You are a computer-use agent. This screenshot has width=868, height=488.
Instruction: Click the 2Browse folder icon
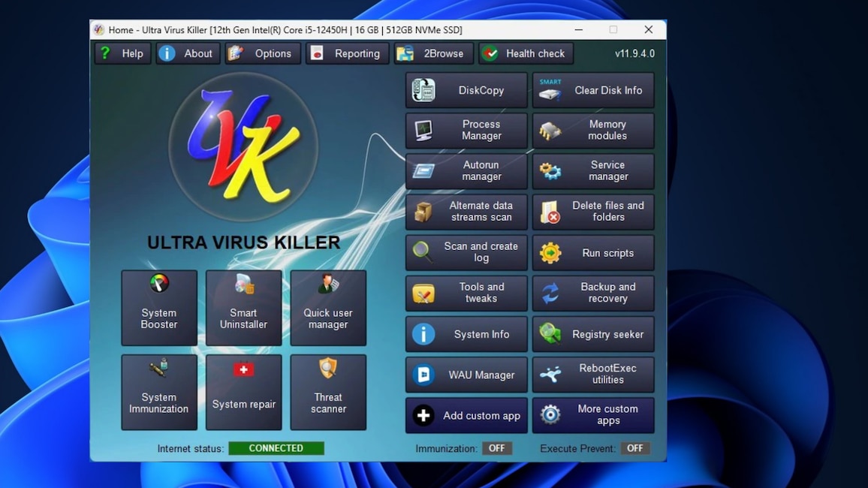[405, 53]
